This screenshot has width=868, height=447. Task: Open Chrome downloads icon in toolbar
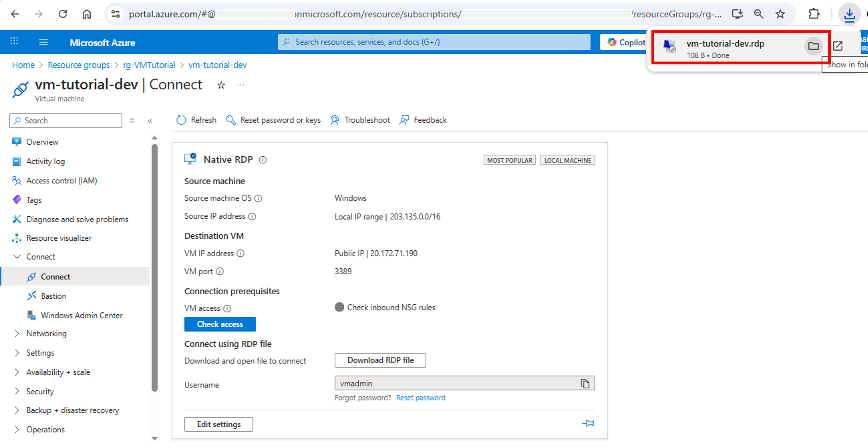pyautogui.click(x=849, y=14)
